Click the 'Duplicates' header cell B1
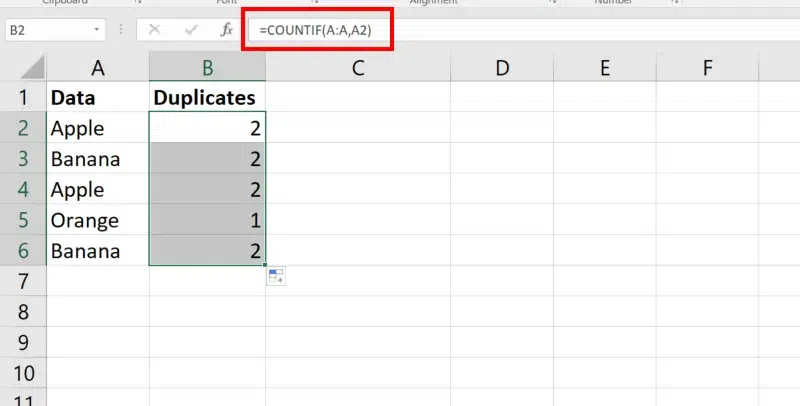This screenshot has height=406, width=800. [x=208, y=97]
